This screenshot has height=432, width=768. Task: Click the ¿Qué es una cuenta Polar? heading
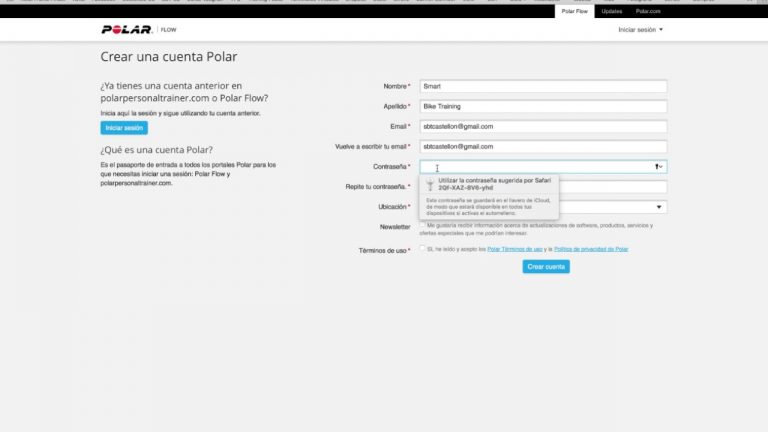(x=157, y=150)
